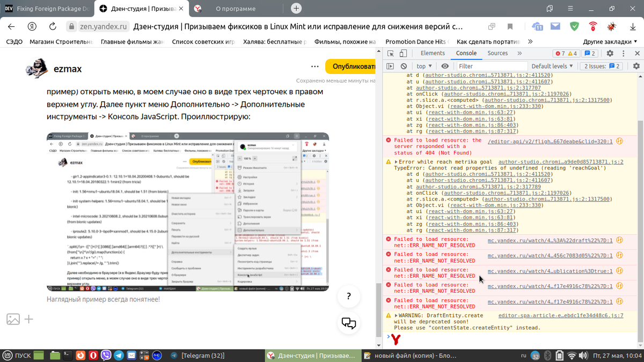Open the mail envelope extension
Image resolution: width=644 pixels, height=362 pixels.
[x=555, y=26]
